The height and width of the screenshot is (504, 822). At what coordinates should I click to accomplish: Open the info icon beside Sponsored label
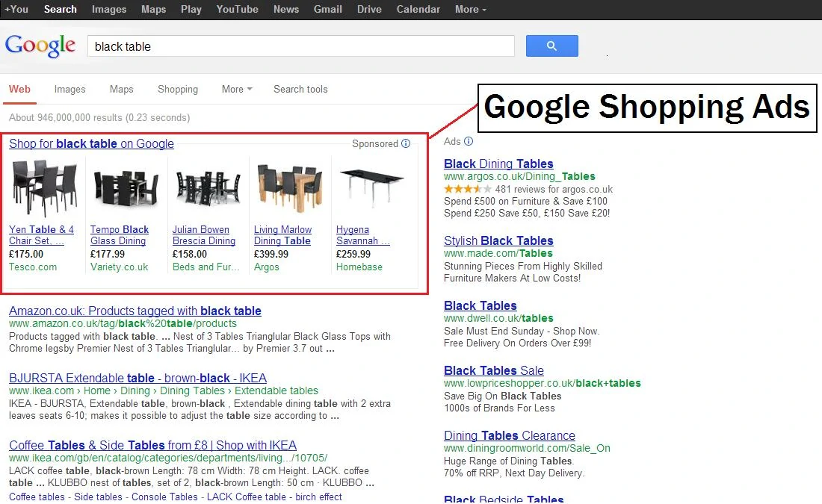[406, 143]
